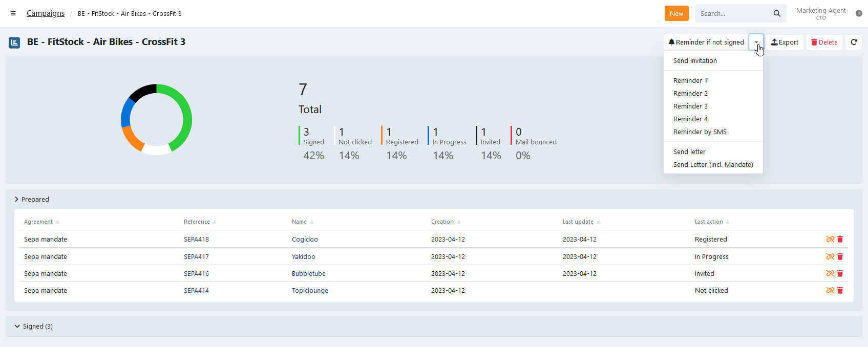The image size is (868, 347).
Task: Click the orange New button
Action: (x=676, y=13)
